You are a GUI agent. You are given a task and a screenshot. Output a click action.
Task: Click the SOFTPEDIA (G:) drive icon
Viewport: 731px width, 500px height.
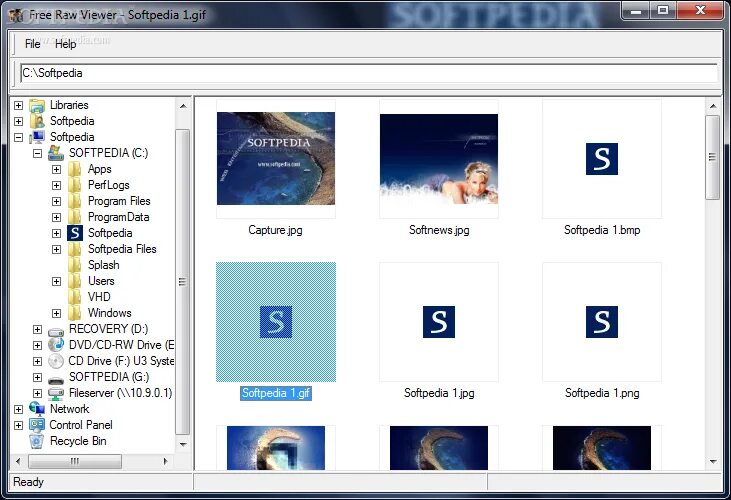pyautogui.click(x=56, y=378)
